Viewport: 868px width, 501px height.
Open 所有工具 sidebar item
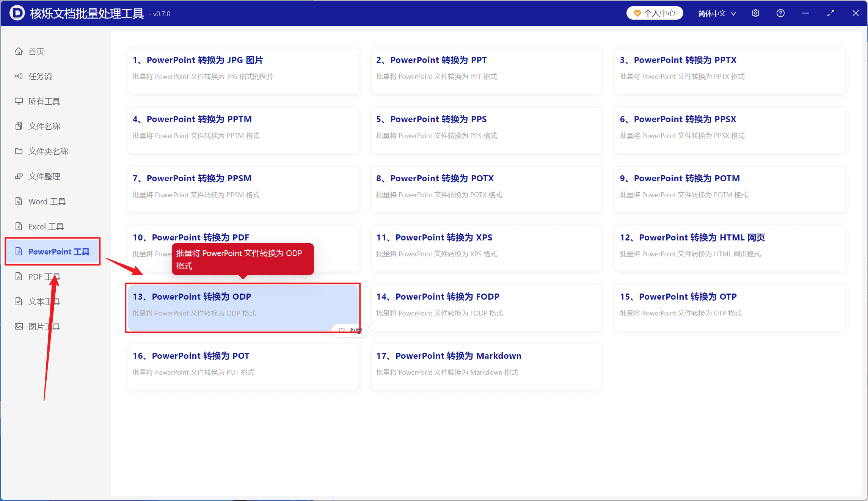pyautogui.click(x=52, y=101)
